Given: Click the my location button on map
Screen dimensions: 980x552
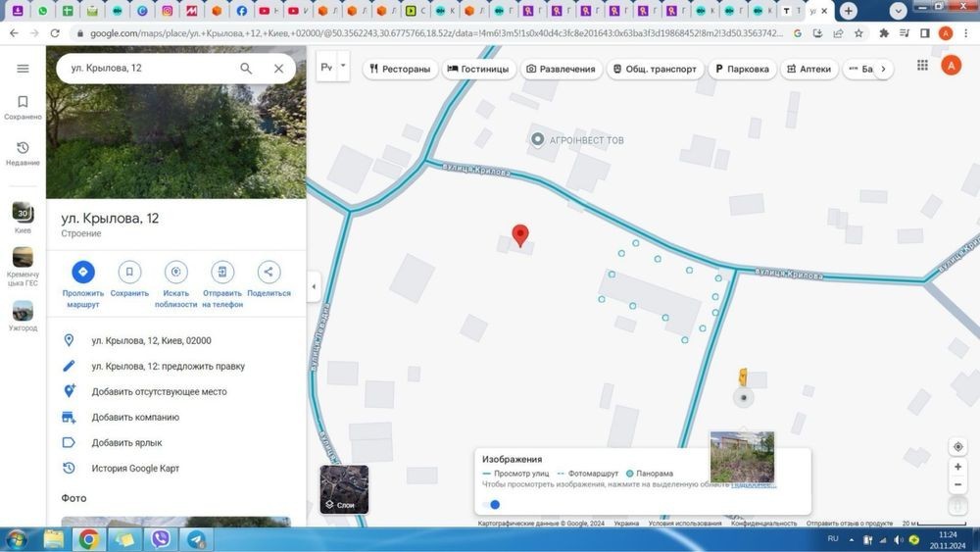Looking at the screenshot, I should pos(957,447).
